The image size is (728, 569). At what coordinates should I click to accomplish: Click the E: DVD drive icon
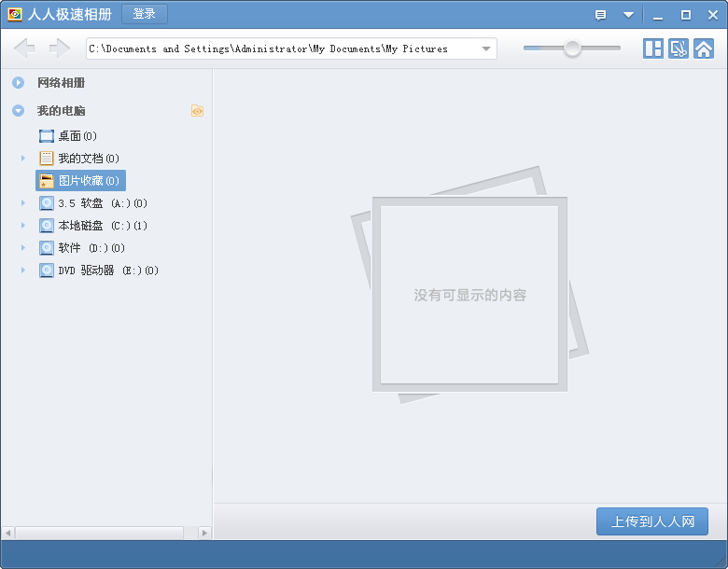47,271
